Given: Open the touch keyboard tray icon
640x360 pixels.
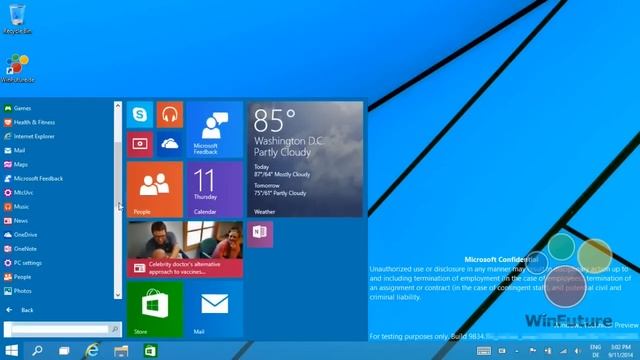Looking at the screenshot, I should click(x=484, y=351).
